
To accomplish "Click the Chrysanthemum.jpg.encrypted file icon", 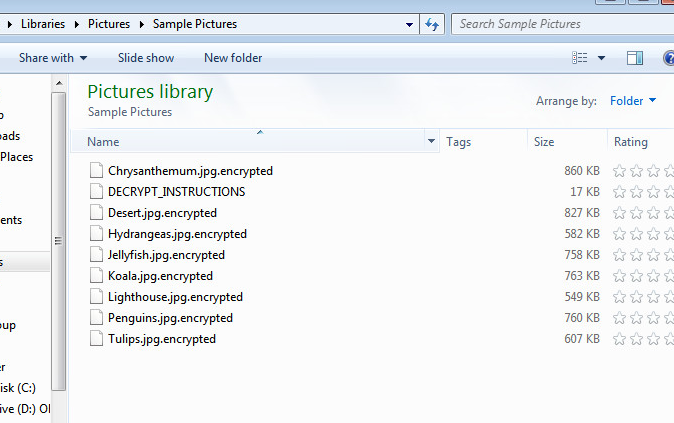I will click(x=96, y=171).
